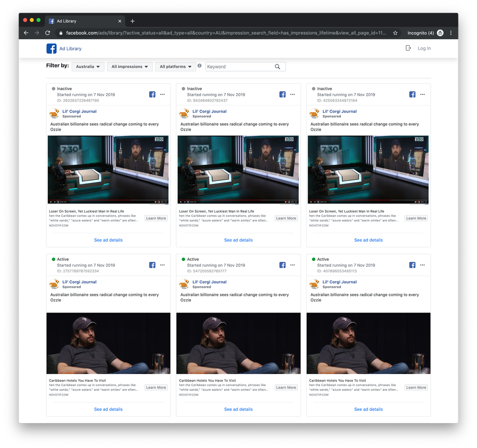Click Learn More on ad 942484802782437

(286, 218)
